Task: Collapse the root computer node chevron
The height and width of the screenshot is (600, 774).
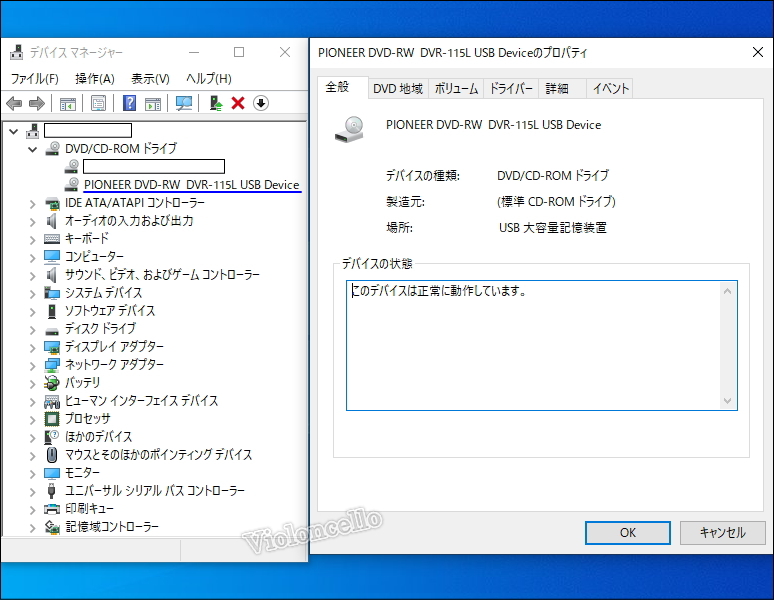Action: (x=14, y=131)
